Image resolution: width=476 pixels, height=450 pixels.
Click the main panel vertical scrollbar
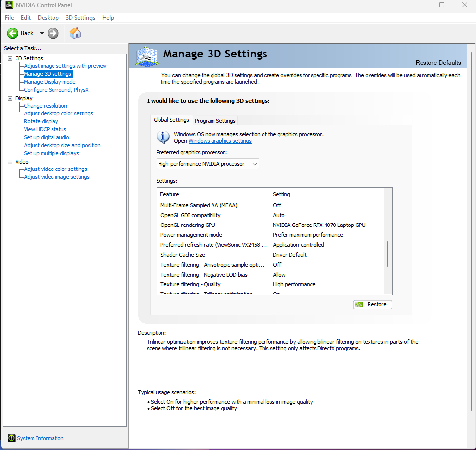[x=471, y=231]
